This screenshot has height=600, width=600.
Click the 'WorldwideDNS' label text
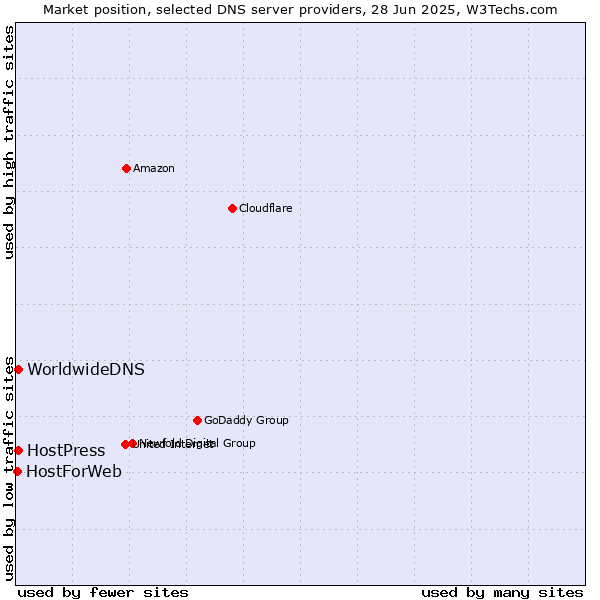pyautogui.click(x=86, y=369)
